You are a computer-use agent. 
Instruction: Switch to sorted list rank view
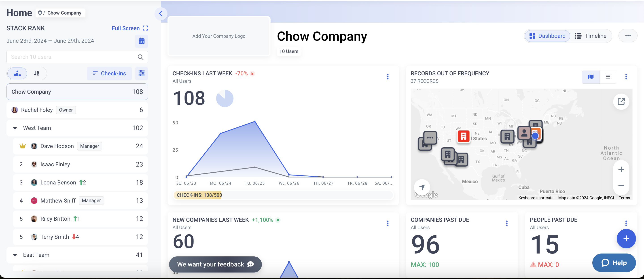point(36,73)
